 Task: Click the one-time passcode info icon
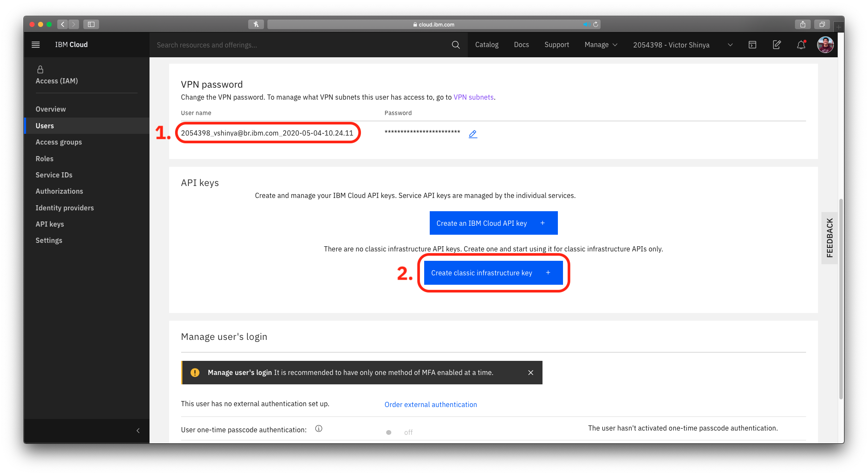(x=319, y=429)
